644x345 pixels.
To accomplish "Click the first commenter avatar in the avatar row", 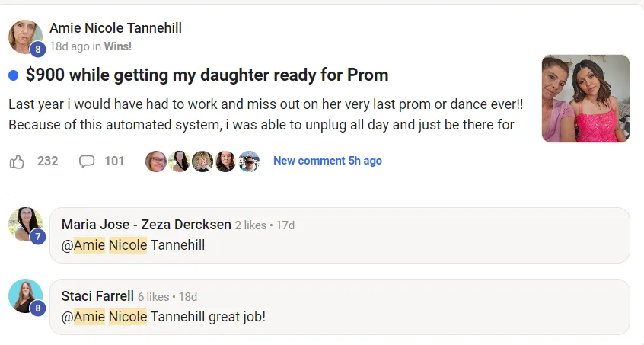I will point(155,161).
